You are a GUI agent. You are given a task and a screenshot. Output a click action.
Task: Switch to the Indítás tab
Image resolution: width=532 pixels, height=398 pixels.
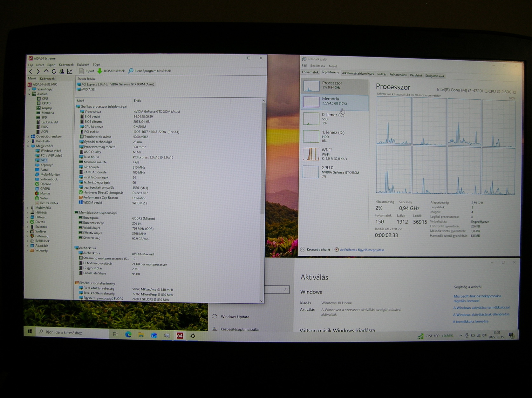click(382, 74)
